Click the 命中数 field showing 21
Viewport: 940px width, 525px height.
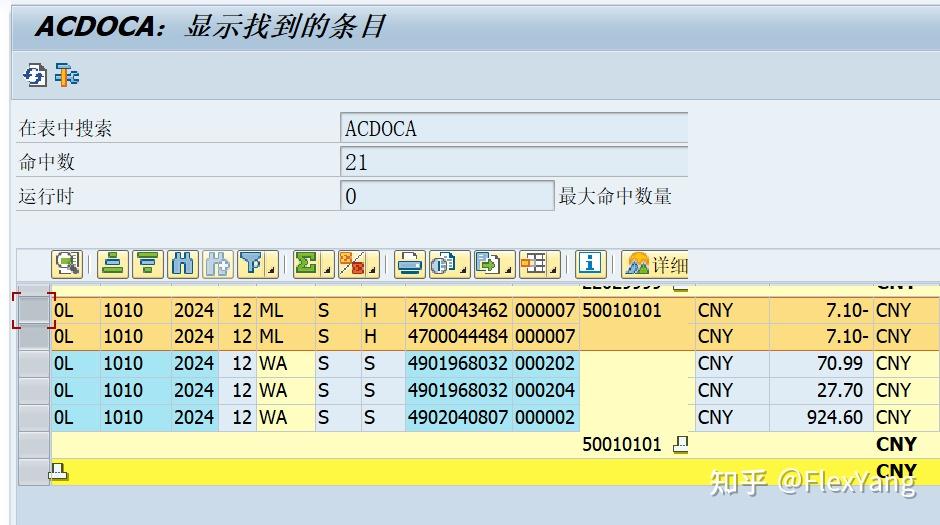click(514, 162)
